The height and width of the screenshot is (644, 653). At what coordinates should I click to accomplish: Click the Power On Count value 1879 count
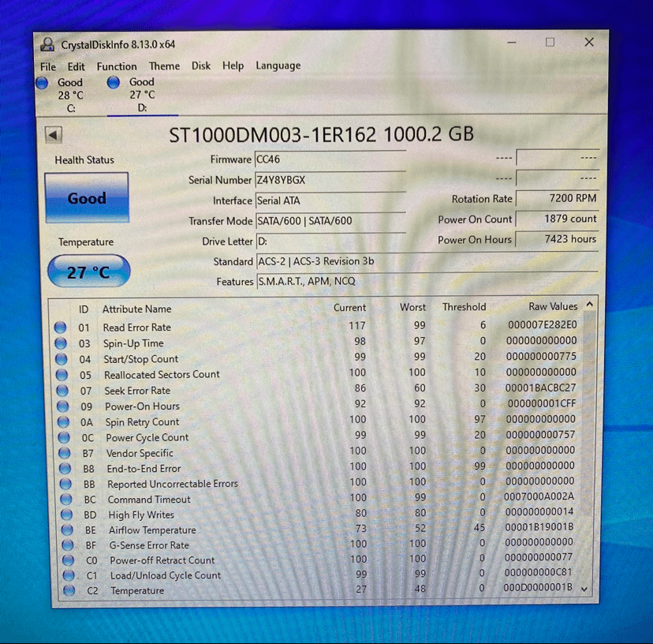558,219
